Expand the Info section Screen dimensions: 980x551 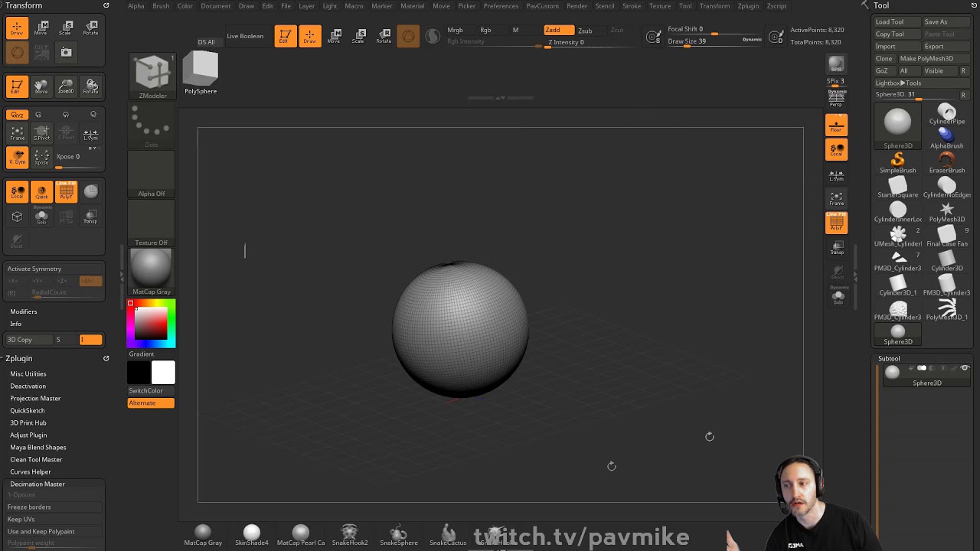[x=15, y=324]
